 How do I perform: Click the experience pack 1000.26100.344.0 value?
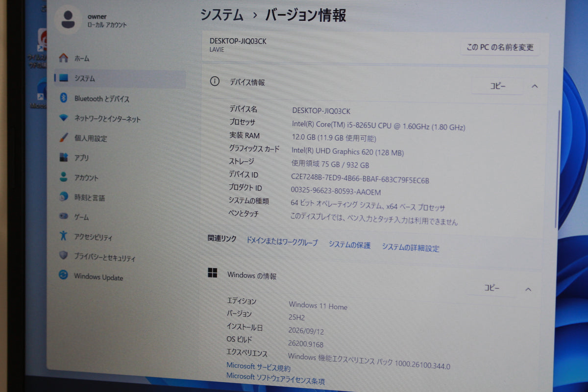pos(369,361)
